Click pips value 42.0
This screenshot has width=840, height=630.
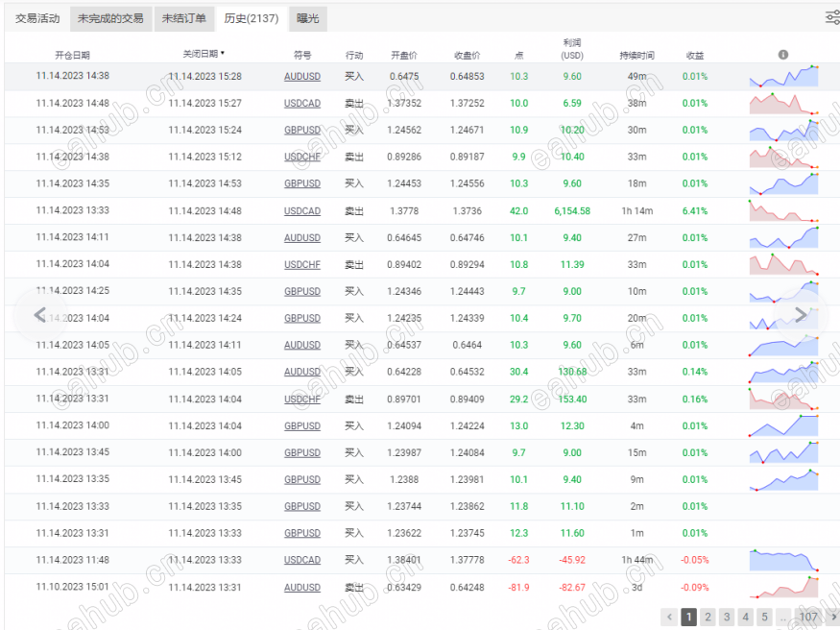coord(518,211)
